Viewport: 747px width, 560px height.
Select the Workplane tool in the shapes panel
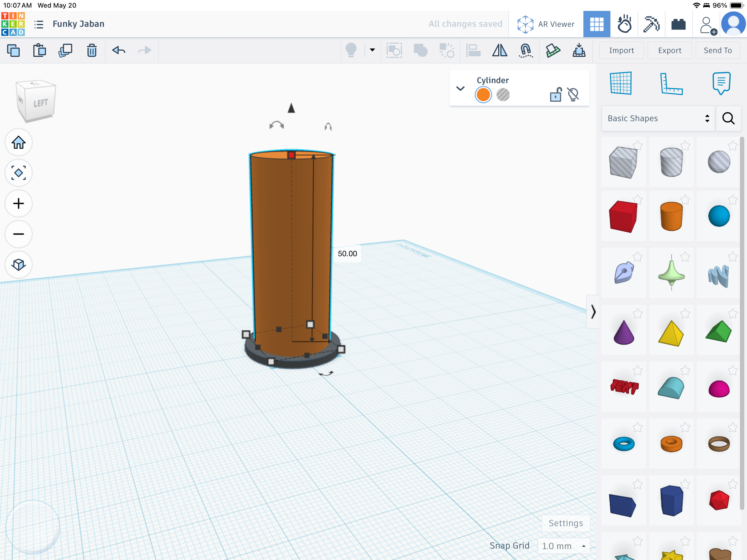621,83
